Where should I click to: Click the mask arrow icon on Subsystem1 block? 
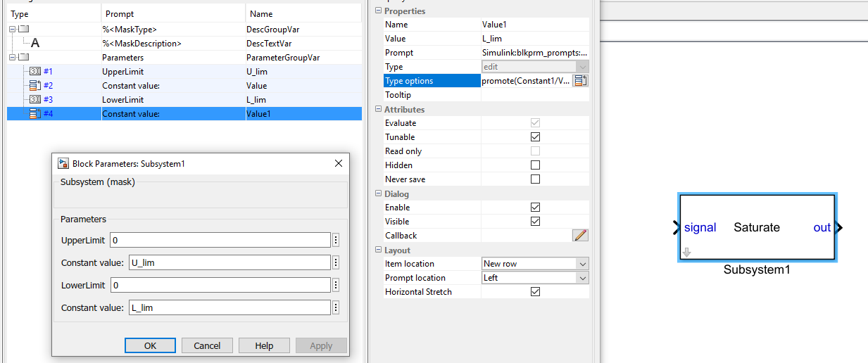pos(687,252)
